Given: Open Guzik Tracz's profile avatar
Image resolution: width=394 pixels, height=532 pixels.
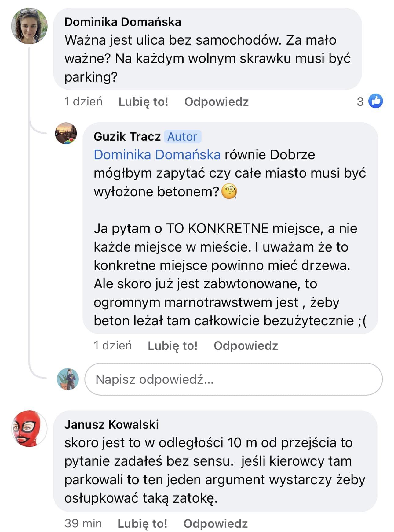Looking at the screenshot, I should [66, 134].
